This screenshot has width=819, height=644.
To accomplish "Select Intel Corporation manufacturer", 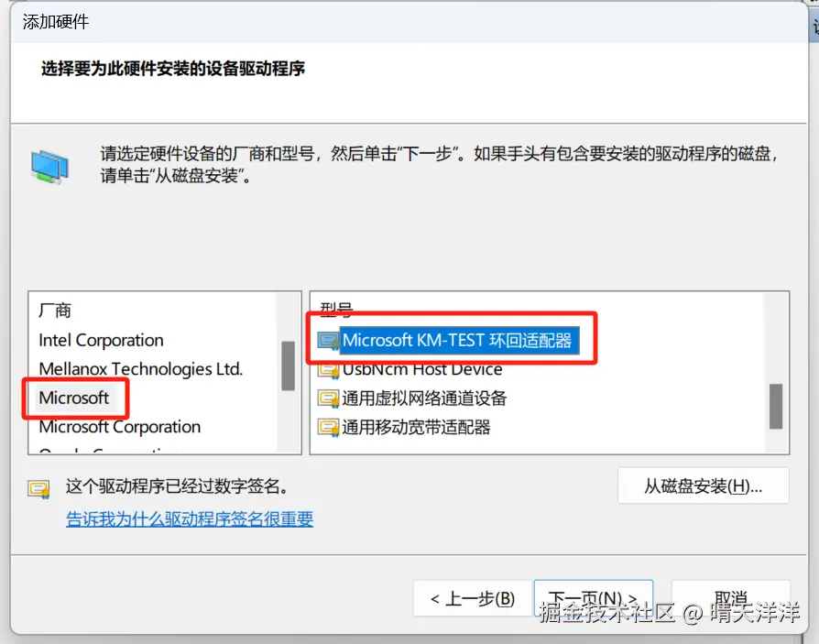I will pos(101,341).
